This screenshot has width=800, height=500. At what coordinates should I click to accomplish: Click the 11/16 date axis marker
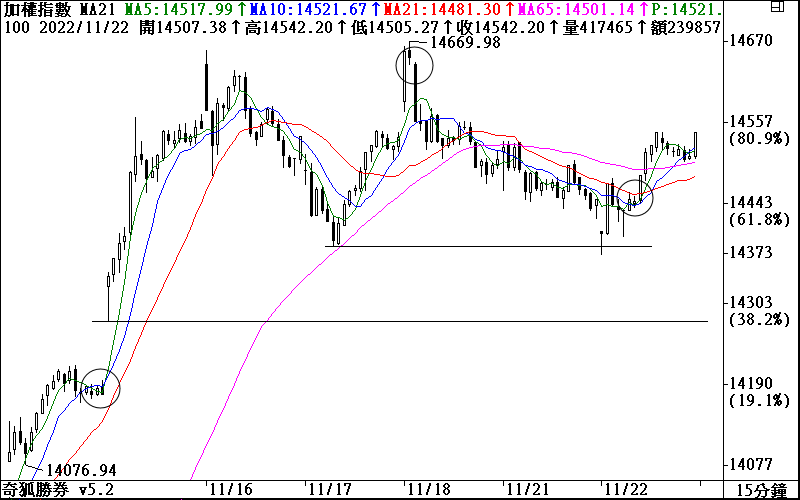click(x=230, y=491)
